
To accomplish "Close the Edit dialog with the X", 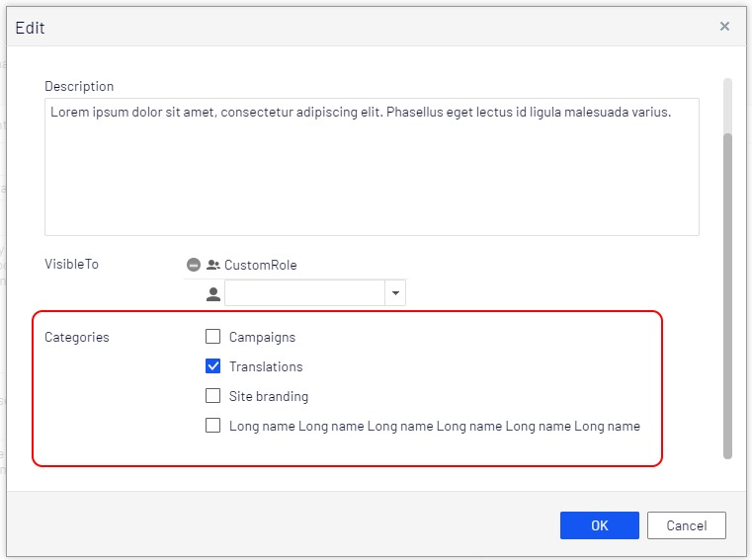I will click(724, 27).
